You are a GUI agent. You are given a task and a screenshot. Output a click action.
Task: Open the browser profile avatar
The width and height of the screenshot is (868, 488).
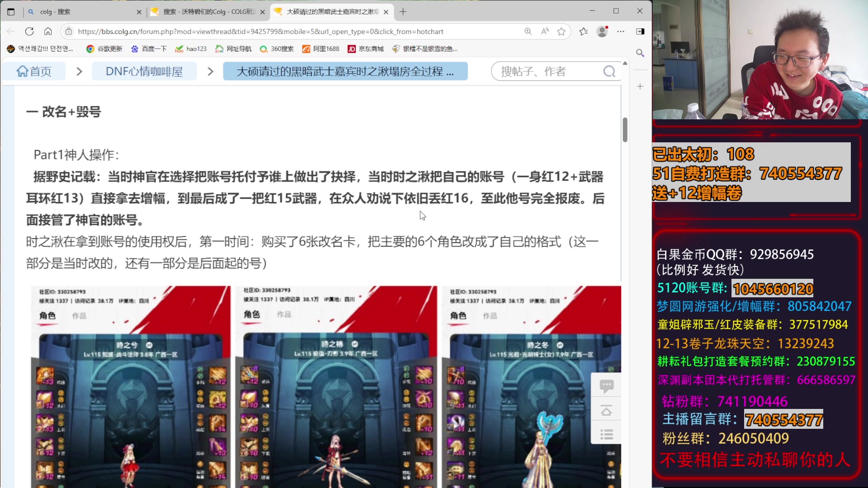[x=602, y=31]
